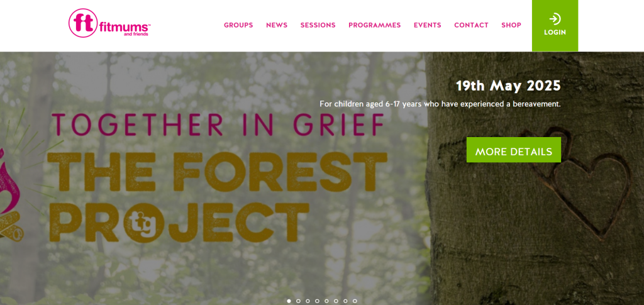This screenshot has height=305, width=644.
Task: Open the Events page
Action: (x=427, y=25)
